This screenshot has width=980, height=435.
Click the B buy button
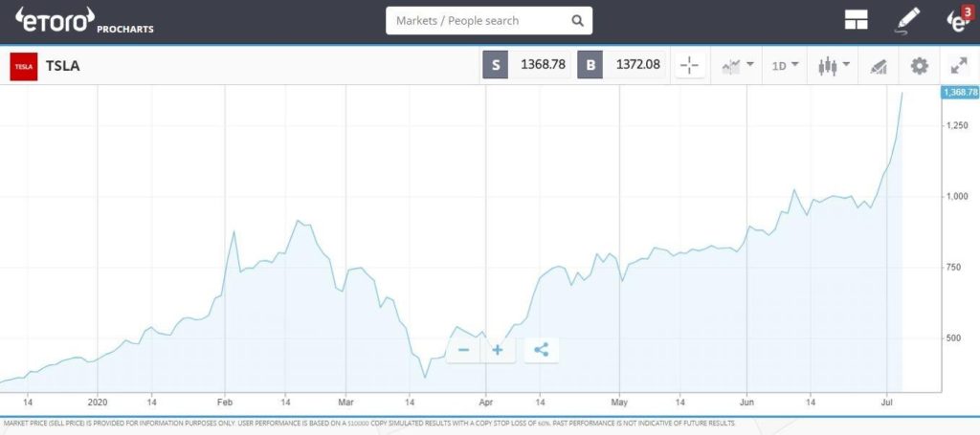590,65
